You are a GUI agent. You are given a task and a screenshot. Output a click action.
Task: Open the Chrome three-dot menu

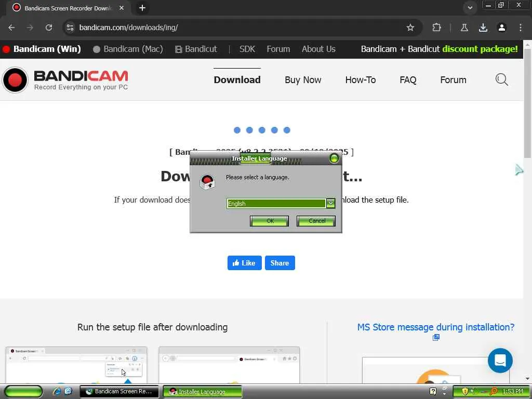point(521,28)
